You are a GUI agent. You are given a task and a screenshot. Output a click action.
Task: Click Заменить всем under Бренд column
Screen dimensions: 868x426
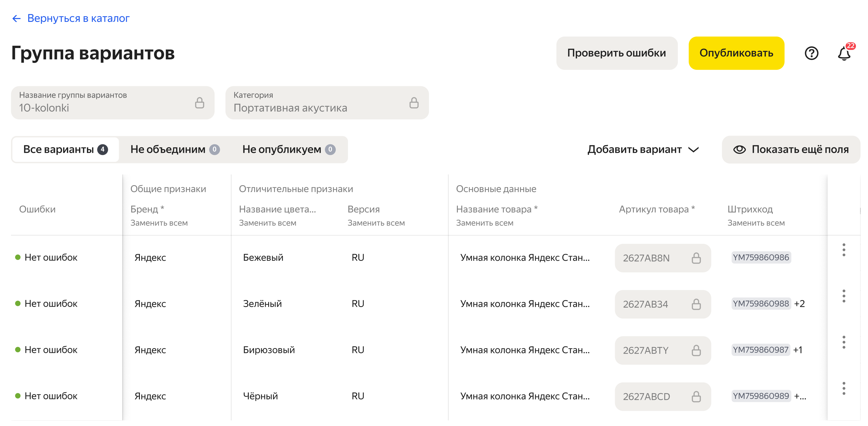(159, 223)
